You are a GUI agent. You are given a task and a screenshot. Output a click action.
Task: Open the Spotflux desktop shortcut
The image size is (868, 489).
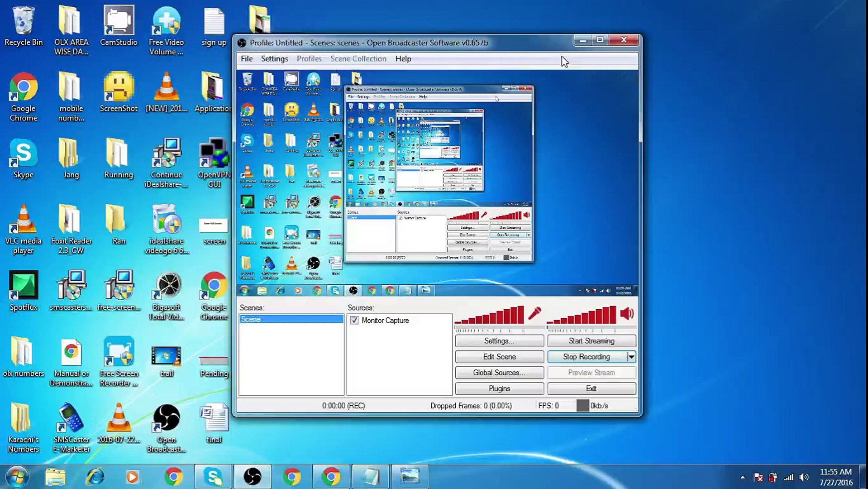click(x=24, y=291)
